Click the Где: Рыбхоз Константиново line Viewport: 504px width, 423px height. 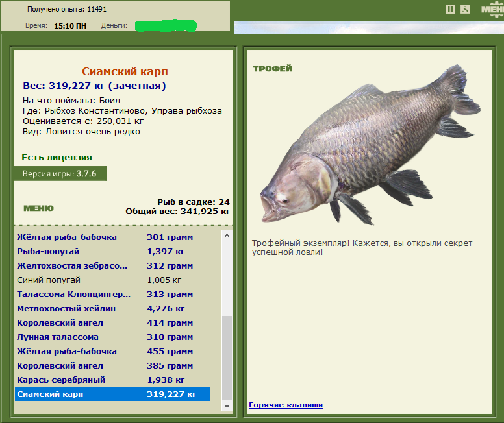click(122, 111)
